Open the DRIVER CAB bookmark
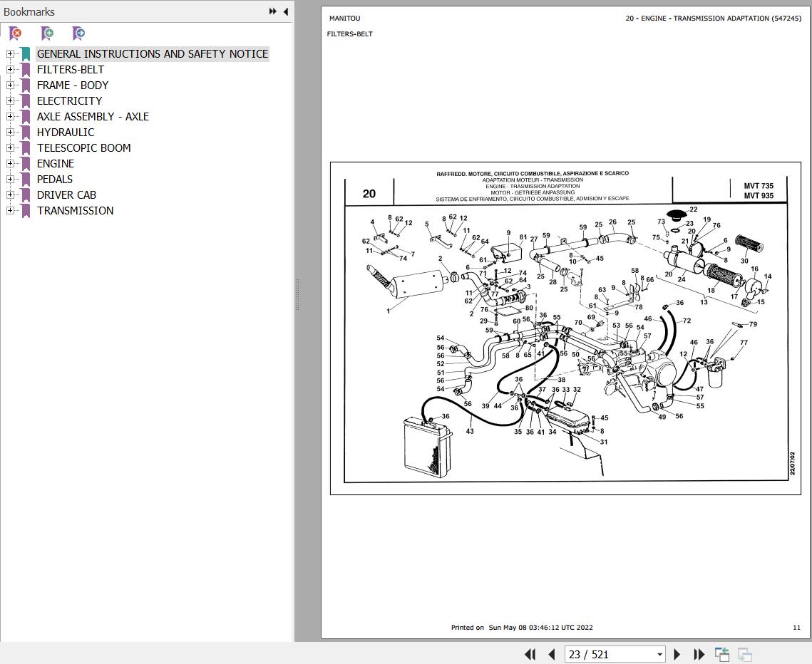The height and width of the screenshot is (664, 812). pos(66,194)
